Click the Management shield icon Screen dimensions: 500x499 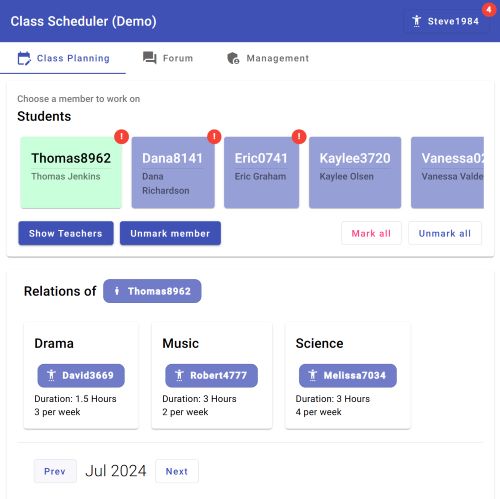click(233, 58)
